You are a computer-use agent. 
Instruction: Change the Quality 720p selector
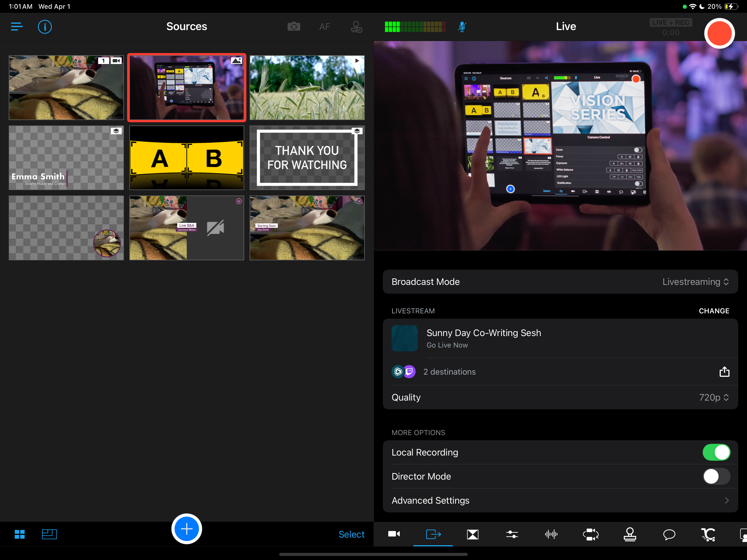[x=713, y=397]
